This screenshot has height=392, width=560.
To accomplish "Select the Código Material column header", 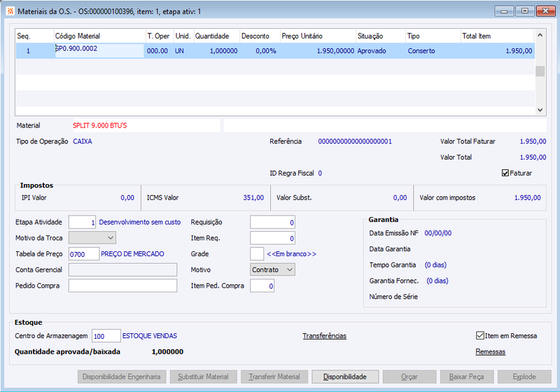I will [x=99, y=36].
